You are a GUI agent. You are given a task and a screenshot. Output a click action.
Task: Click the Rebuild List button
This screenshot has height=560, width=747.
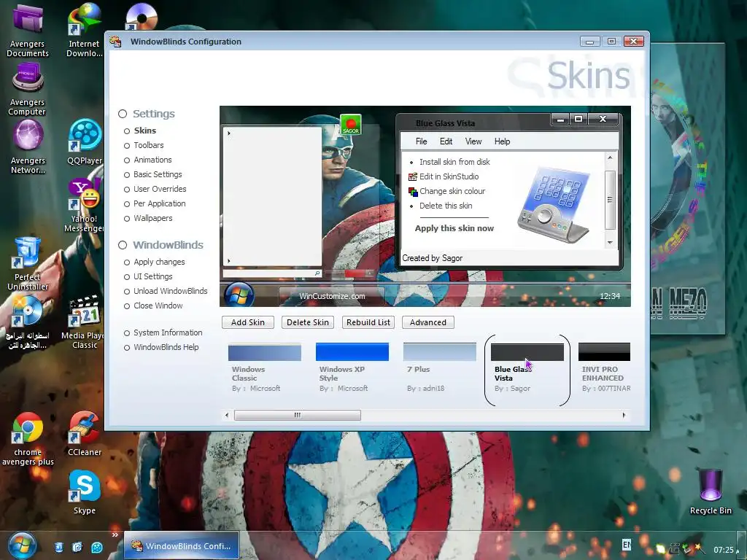coord(368,322)
